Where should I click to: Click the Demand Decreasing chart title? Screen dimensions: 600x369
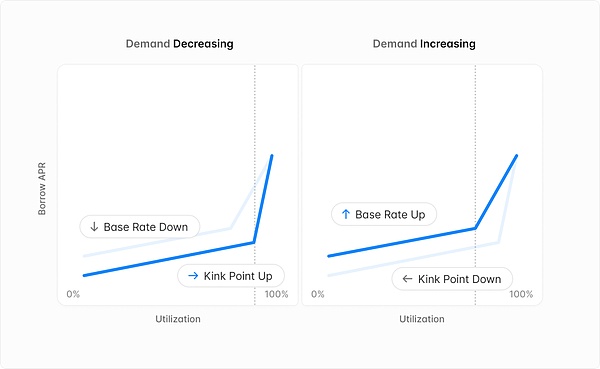(x=179, y=44)
